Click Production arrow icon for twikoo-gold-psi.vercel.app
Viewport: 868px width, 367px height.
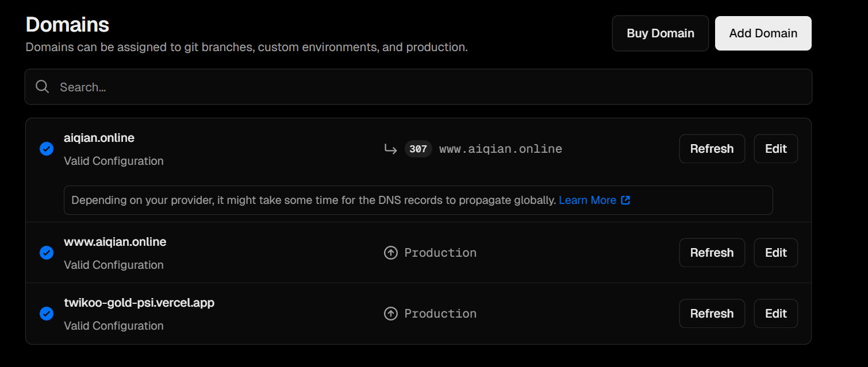click(391, 314)
